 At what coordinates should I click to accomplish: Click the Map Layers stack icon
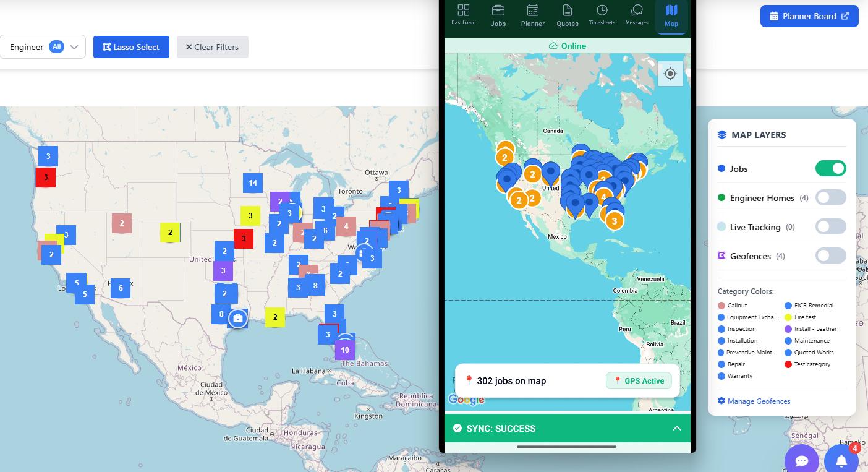pyautogui.click(x=722, y=135)
